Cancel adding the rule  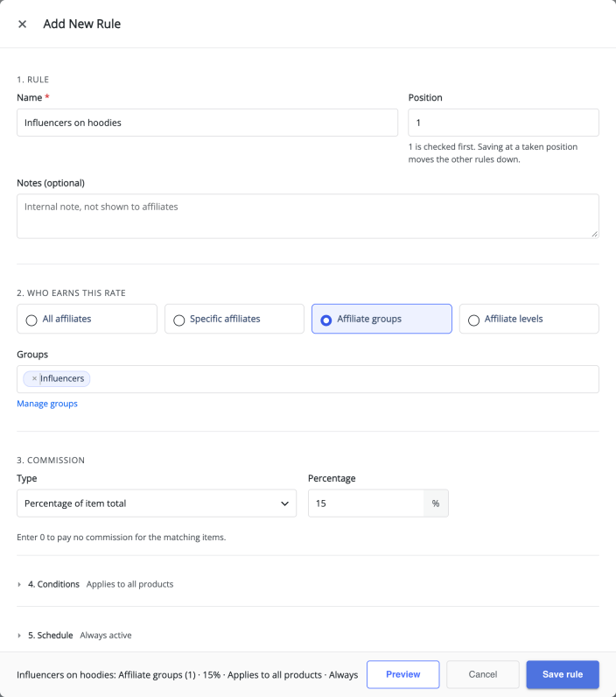pyautogui.click(x=483, y=674)
